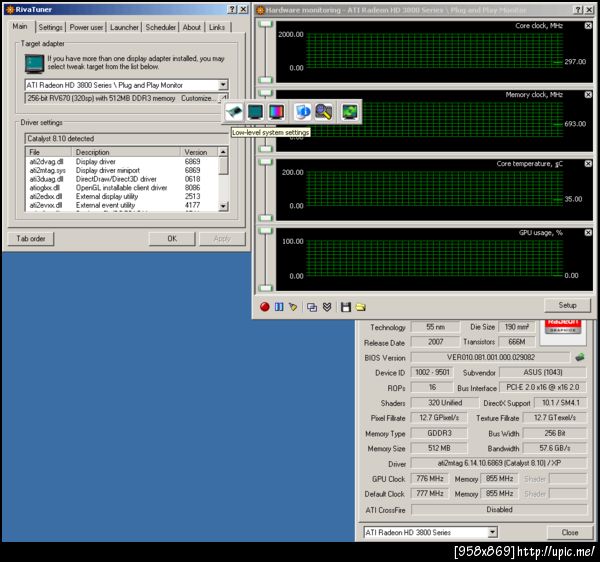Click driver file list scroll down arrow
The width and height of the screenshot is (600, 562).
pyautogui.click(x=223, y=206)
